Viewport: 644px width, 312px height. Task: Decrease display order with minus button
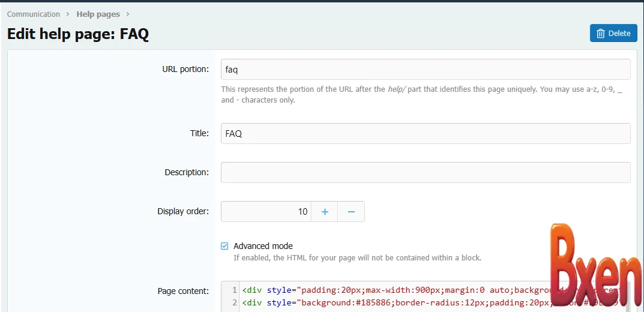click(351, 211)
